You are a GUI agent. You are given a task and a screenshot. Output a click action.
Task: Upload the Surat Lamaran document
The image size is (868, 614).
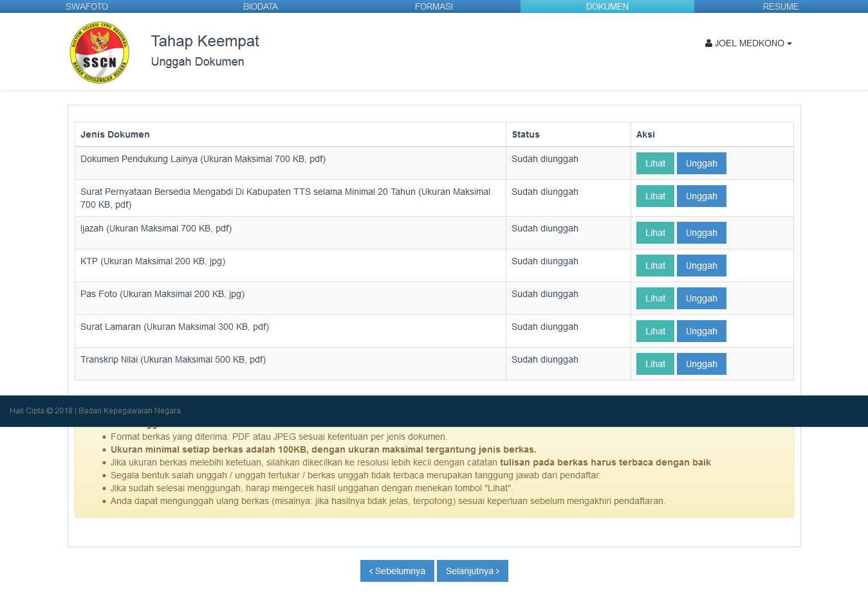[x=701, y=331]
